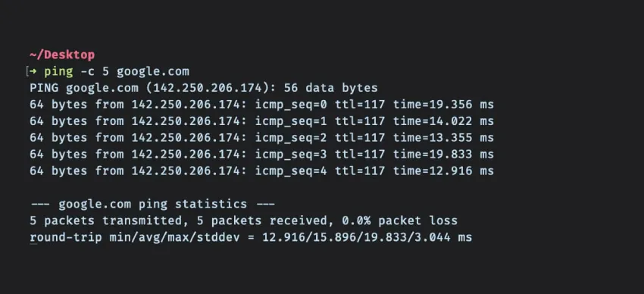Click the 56 data bytes text
The image size is (644, 294).
click(330, 88)
